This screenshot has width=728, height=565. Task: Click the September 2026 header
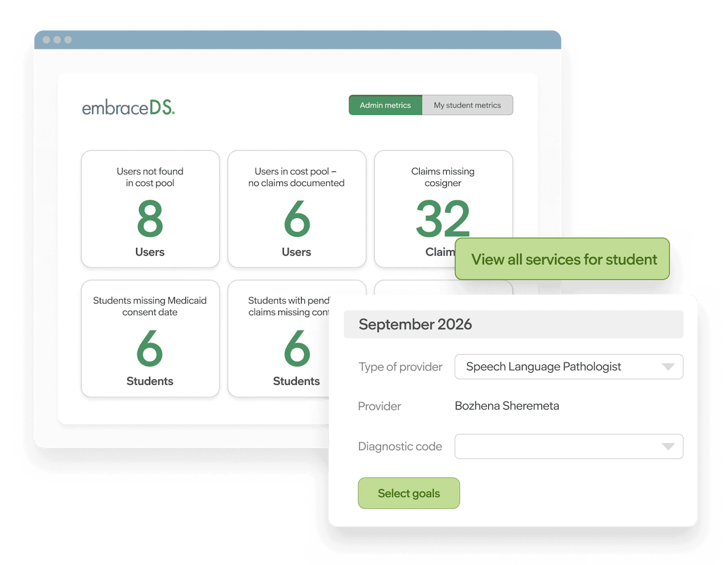tap(514, 324)
